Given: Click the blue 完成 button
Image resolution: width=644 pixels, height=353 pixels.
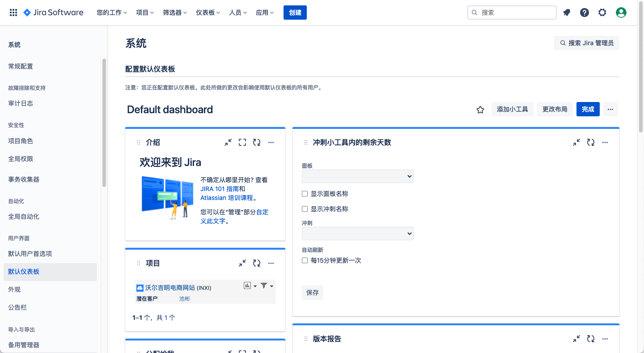Looking at the screenshot, I should pyautogui.click(x=588, y=109).
